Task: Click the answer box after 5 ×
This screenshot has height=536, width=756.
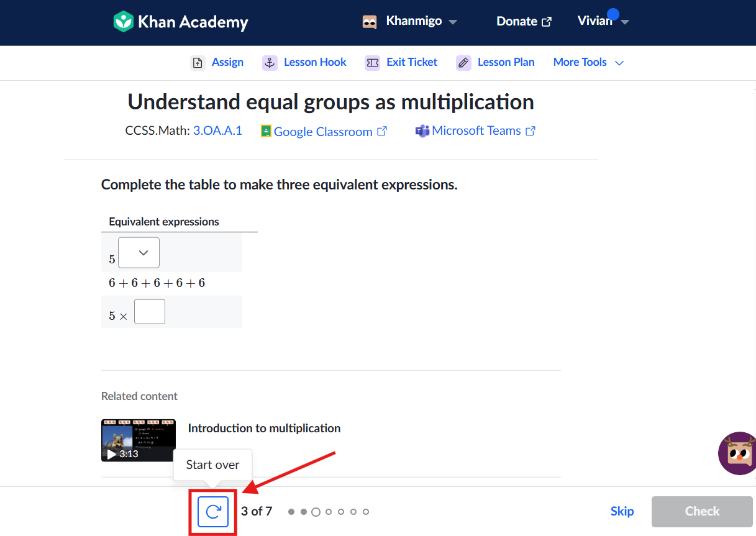Action: coord(150,312)
